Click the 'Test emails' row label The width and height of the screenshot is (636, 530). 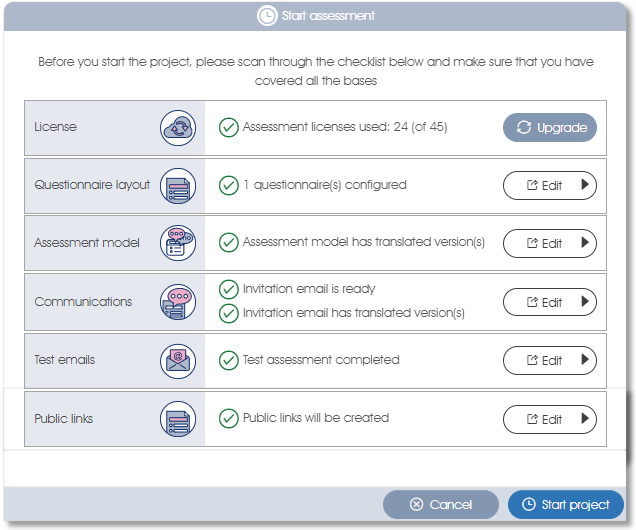[x=64, y=360]
